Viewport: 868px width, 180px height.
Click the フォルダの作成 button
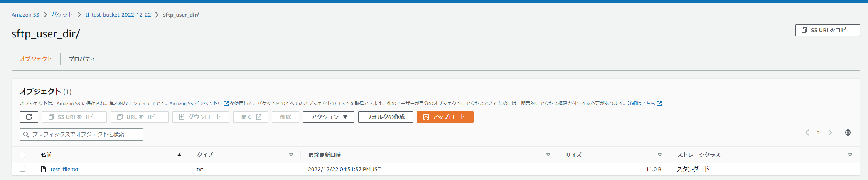[386, 117]
